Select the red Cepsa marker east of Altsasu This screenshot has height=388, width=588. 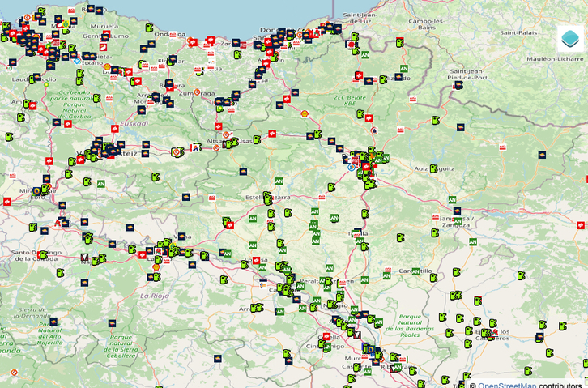pyautogui.click(x=272, y=134)
